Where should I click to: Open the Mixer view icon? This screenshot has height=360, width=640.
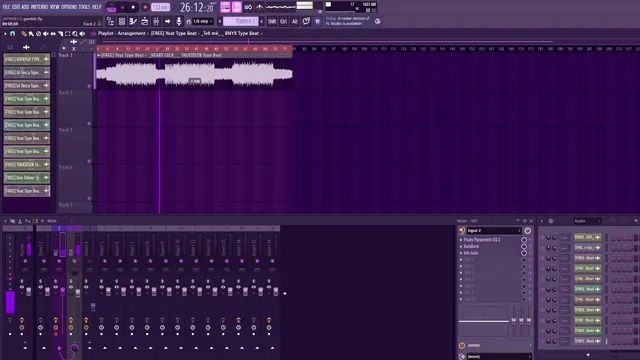[x=156, y=21]
